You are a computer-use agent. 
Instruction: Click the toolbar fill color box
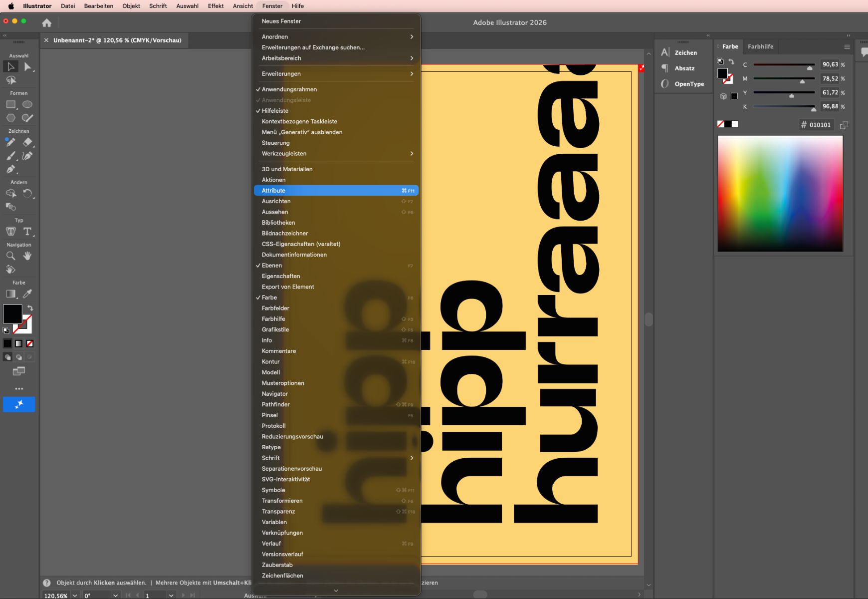coord(12,314)
